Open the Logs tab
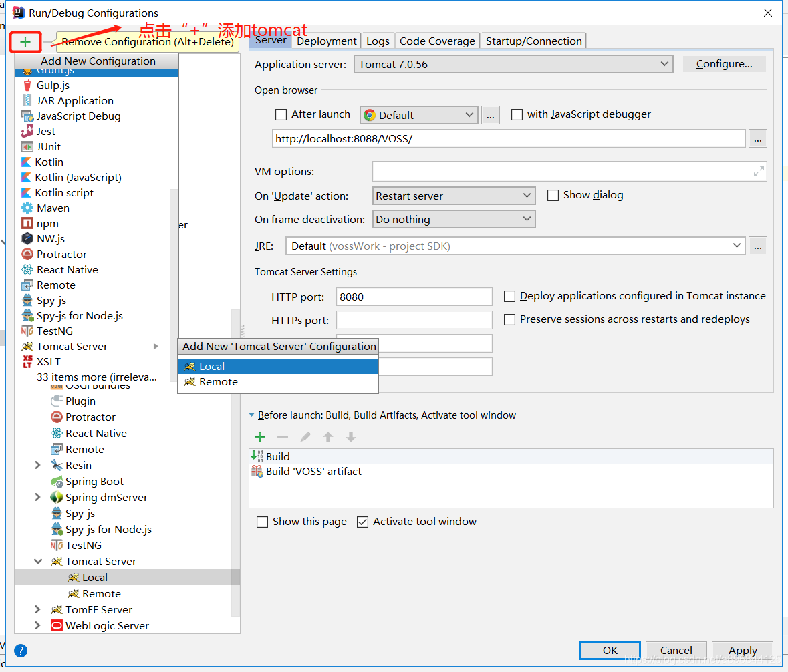Screen dimensions: 788x672 point(378,41)
